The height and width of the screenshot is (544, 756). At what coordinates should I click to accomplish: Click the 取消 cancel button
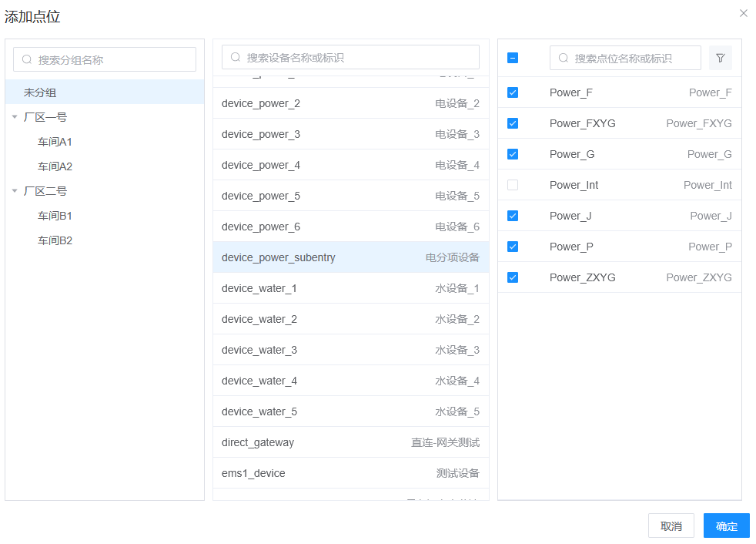tap(671, 526)
